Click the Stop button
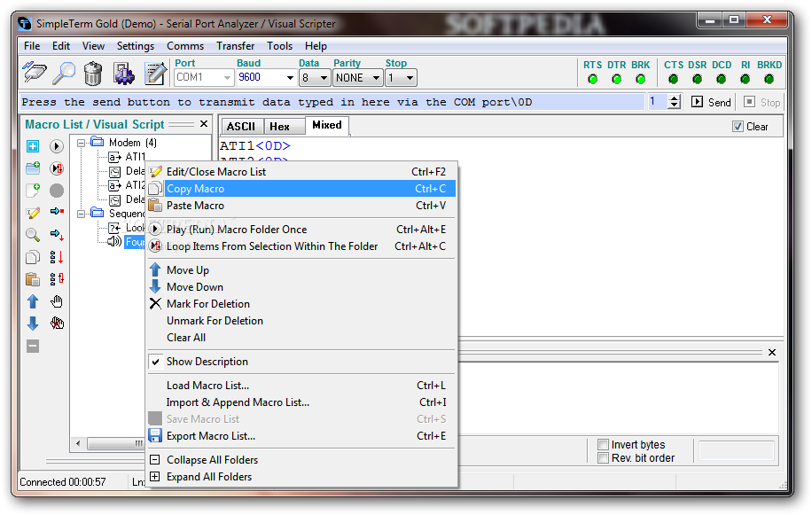 click(761, 102)
